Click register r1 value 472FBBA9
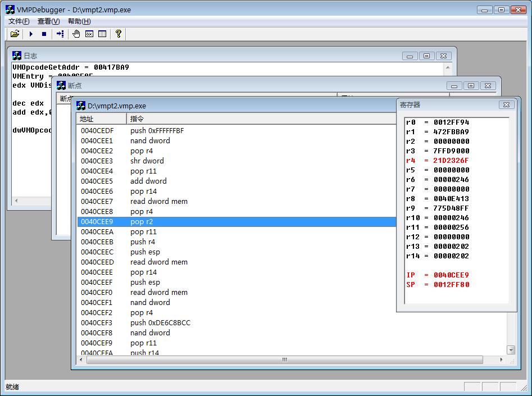 (x=451, y=131)
